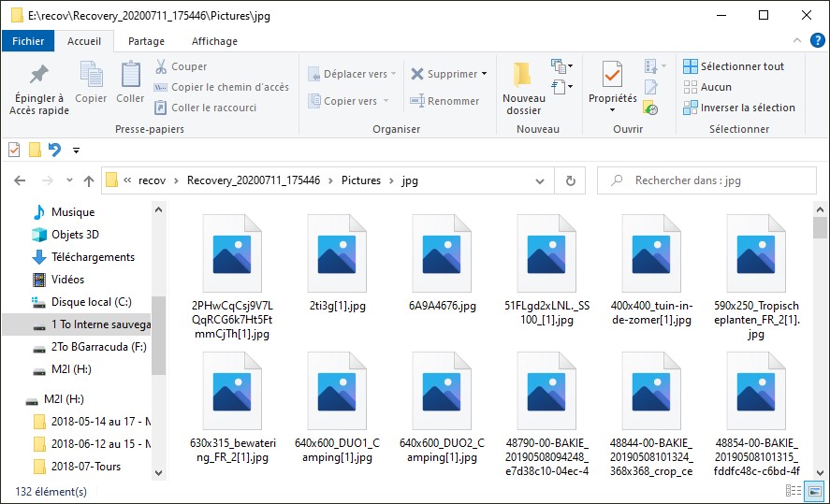Click the Nouveau dossier folder icon

pyautogui.click(x=523, y=75)
